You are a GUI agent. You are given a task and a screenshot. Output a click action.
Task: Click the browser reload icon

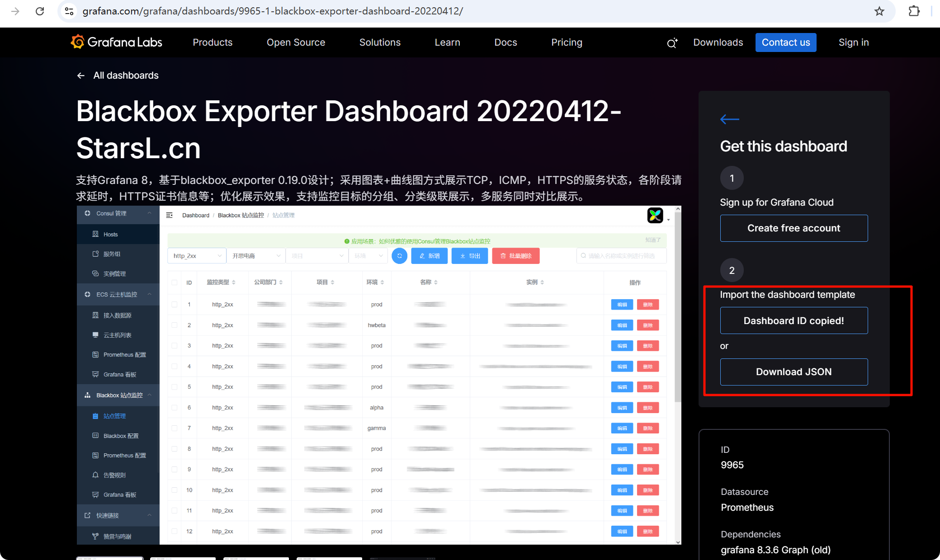coord(40,11)
